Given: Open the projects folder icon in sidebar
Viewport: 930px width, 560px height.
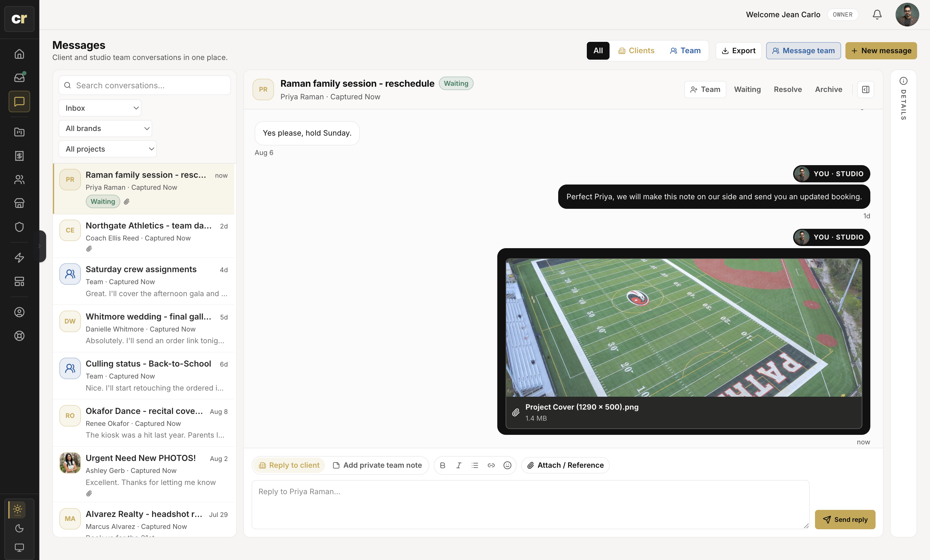Looking at the screenshot, I should (19, 132).
